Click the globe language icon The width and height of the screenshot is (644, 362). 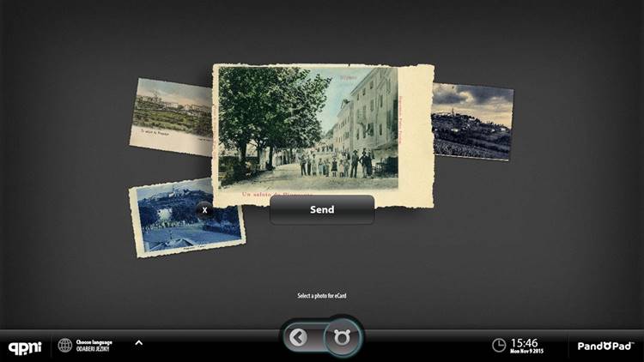(65, 345)
